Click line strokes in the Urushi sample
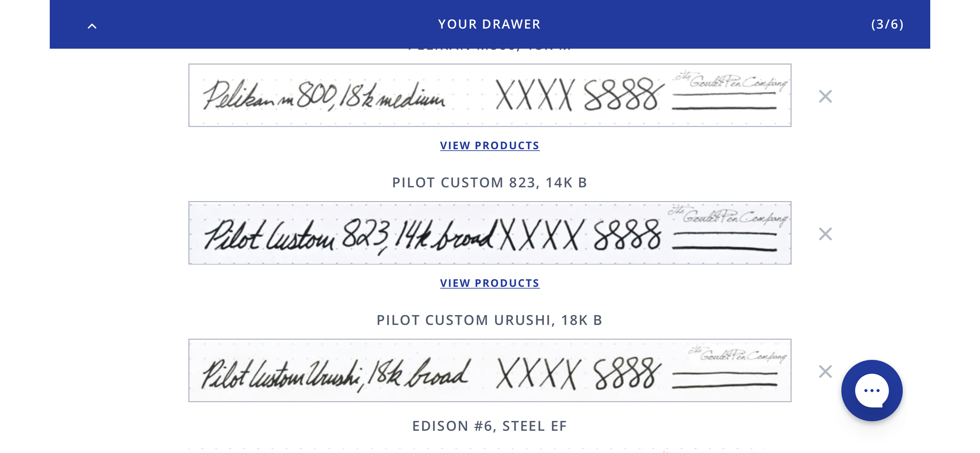This screenshot has width=980, height=453. click(724, 380)
